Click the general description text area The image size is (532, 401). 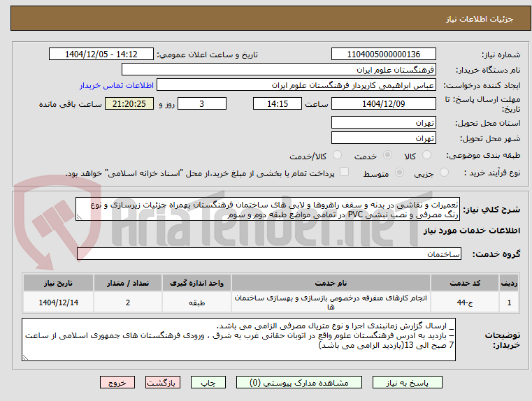(x=268, y=209)
